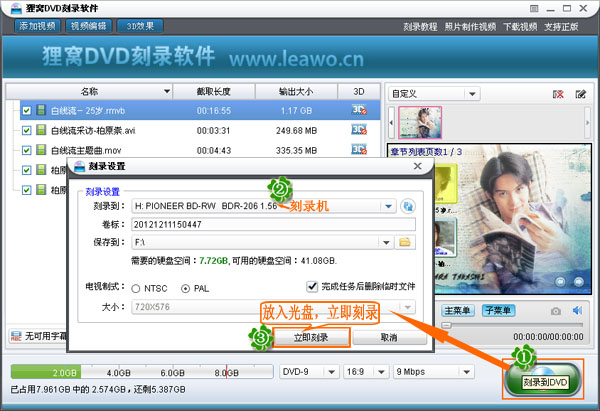Click the 00:04:43 duration cell
This screenshot has width=600, height=411.
tap(214, 150)
